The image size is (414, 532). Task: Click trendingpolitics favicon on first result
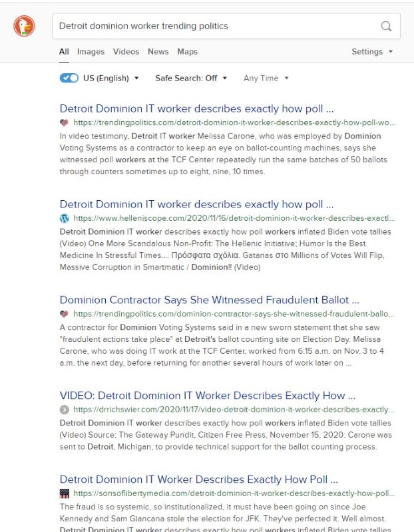click(65, 122)
